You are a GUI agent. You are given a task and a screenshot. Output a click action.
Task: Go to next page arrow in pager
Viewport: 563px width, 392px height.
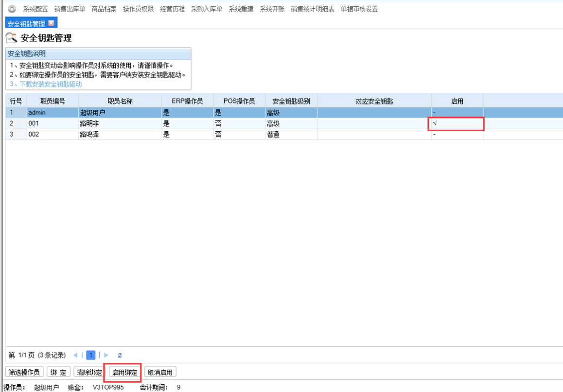106,355
